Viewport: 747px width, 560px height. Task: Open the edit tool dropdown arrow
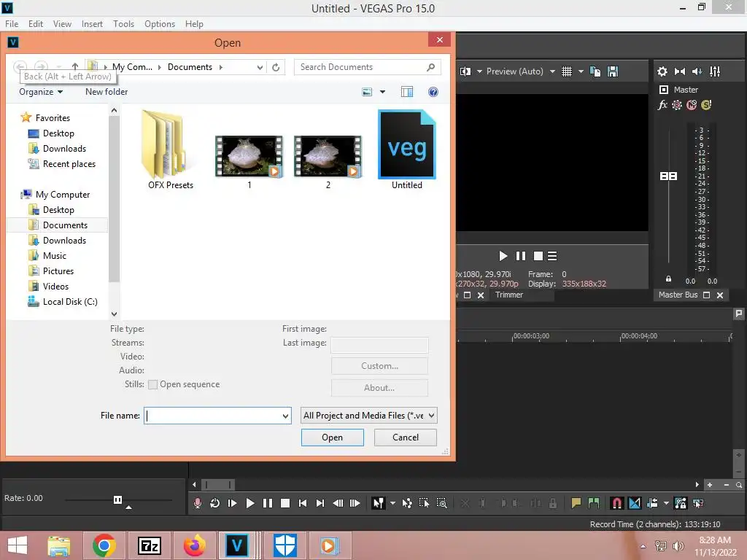coord(392,503)
